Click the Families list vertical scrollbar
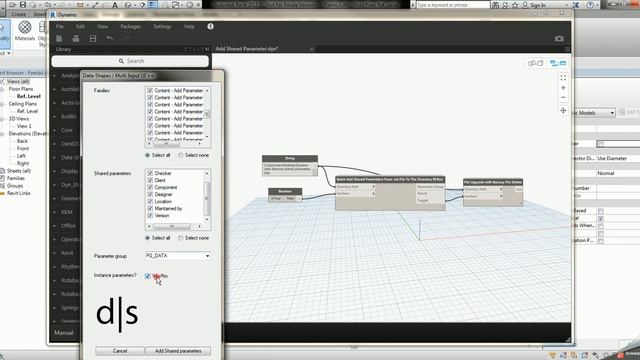Screen dimensions: 640x360 (207, 113)
